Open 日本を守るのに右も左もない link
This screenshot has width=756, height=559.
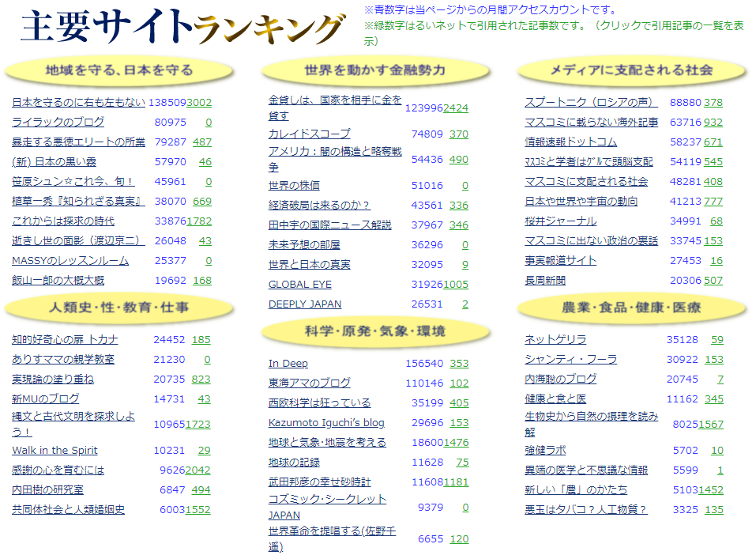[x=78, y=102]
